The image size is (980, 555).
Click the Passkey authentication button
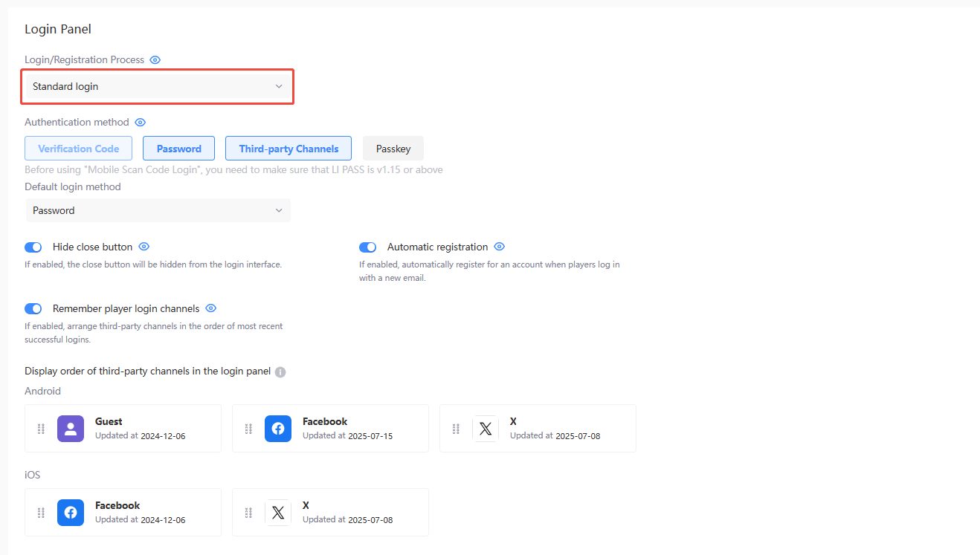point(393,148)
